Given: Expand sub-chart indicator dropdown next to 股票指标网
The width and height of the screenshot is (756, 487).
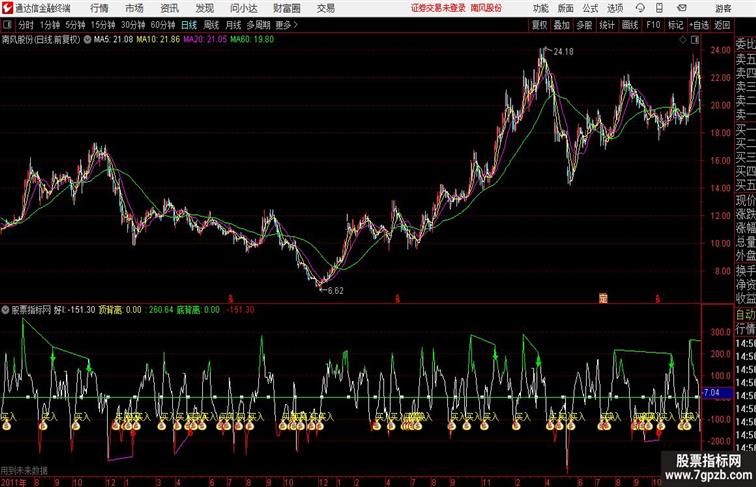Looking at the screenshot, I should (5, 310).
